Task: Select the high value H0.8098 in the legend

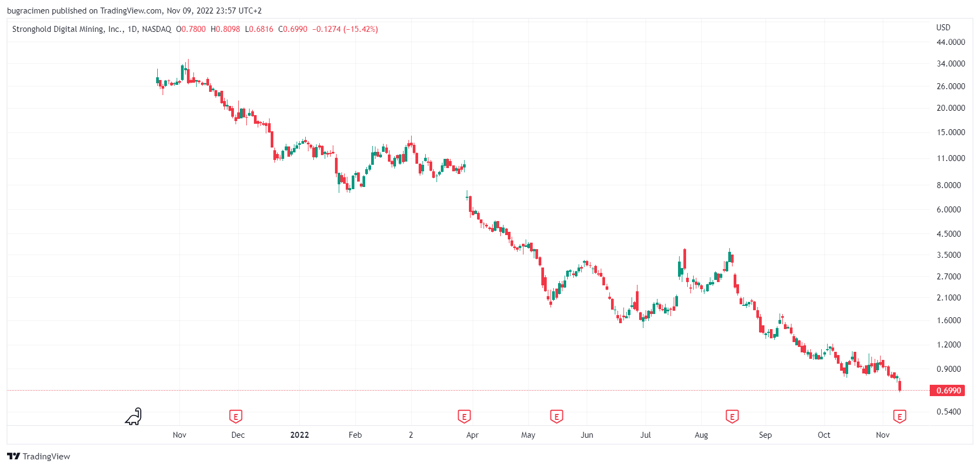Action: pyautogui.click(x=225, y=29)
